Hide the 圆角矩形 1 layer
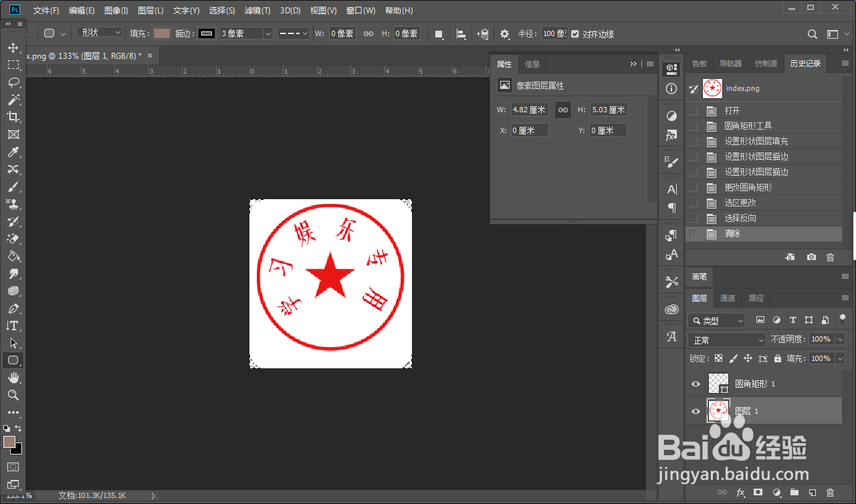The width and height of the screenshot is (856, 504). (695, 384)
